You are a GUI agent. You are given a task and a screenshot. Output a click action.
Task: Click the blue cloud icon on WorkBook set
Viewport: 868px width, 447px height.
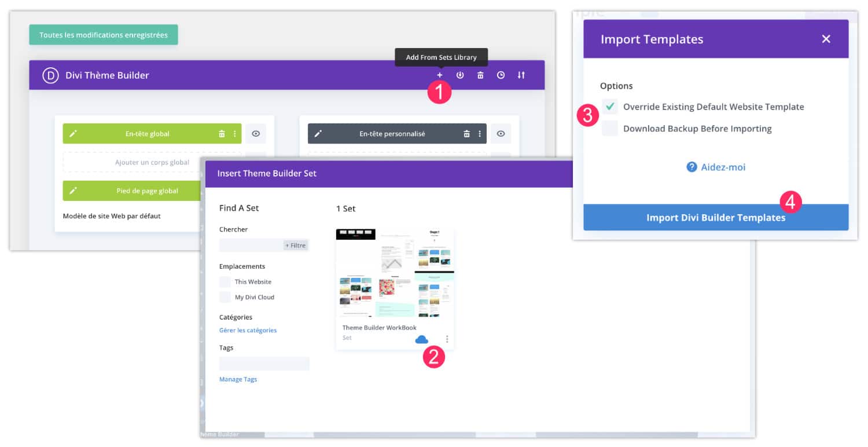(x=422, y=339)
